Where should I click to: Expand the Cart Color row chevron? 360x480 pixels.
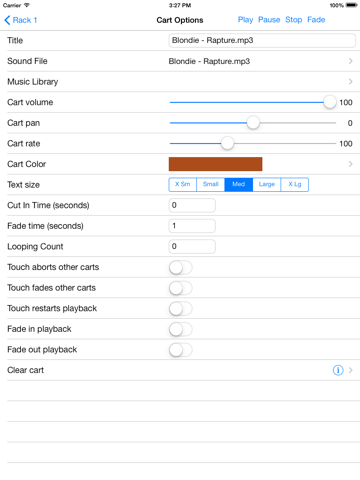(x=350, y=164)
